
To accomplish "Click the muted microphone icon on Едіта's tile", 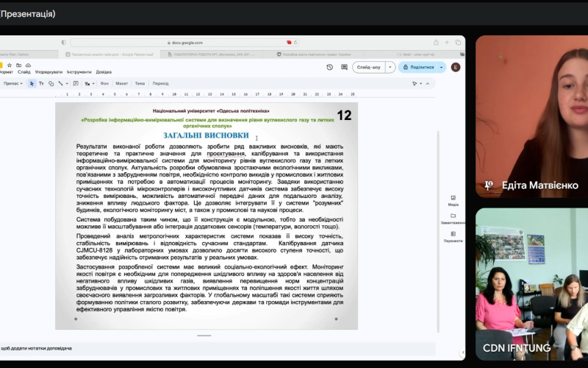I will [488, 185].
